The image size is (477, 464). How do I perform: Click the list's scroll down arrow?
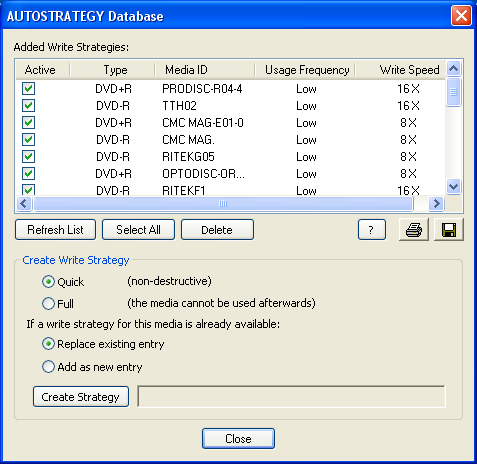(453, 186)
